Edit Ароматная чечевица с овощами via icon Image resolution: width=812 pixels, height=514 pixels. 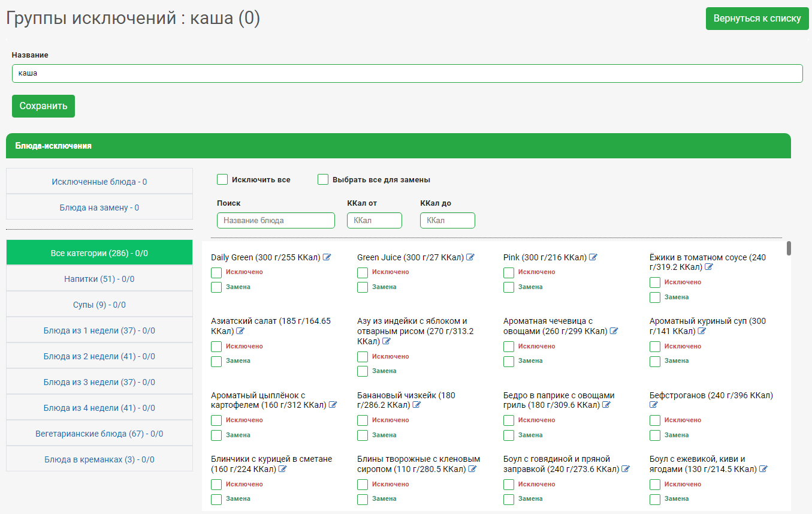pos(614,331)
